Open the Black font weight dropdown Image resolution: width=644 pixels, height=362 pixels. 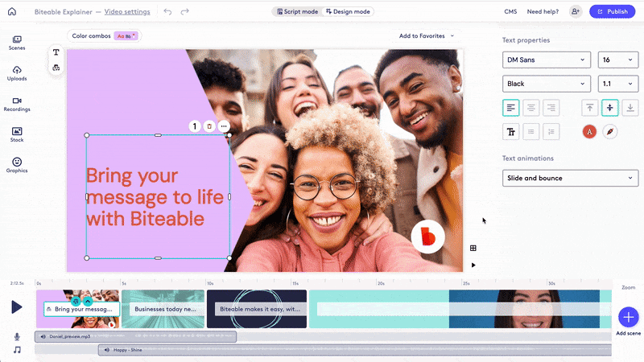point(547,84)
